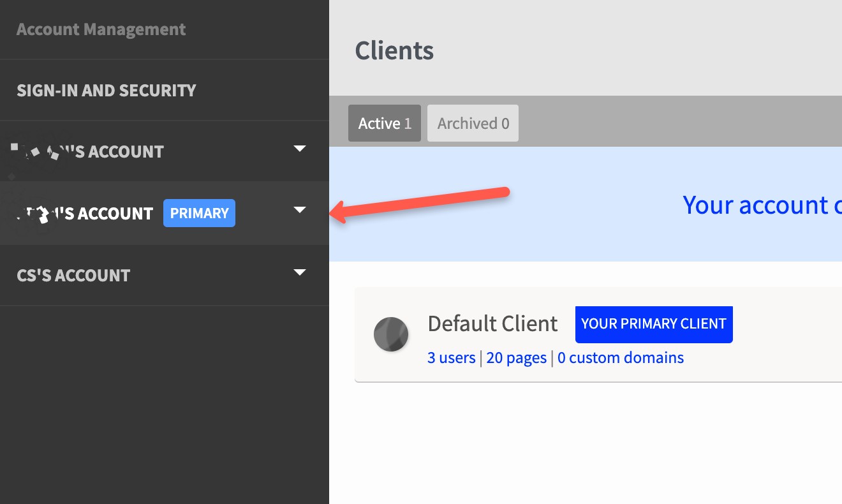The height and width of the screenshot is (504, 842).
Task: View the 20 pages link
Action: pos(517,357)
